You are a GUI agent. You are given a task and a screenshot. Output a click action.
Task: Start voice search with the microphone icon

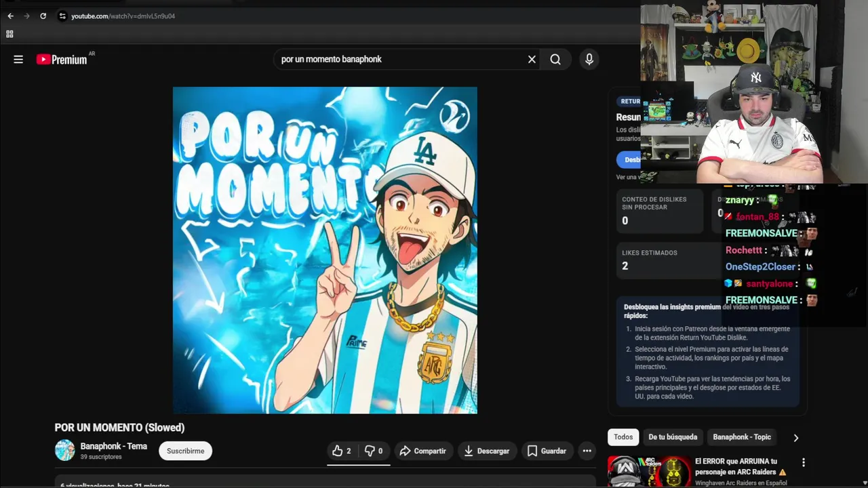(589, 60)
